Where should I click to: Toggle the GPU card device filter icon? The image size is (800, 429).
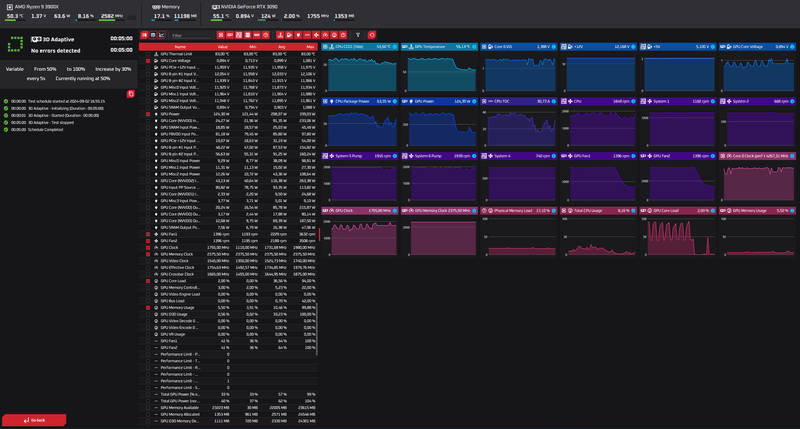[x=230, y=35]
